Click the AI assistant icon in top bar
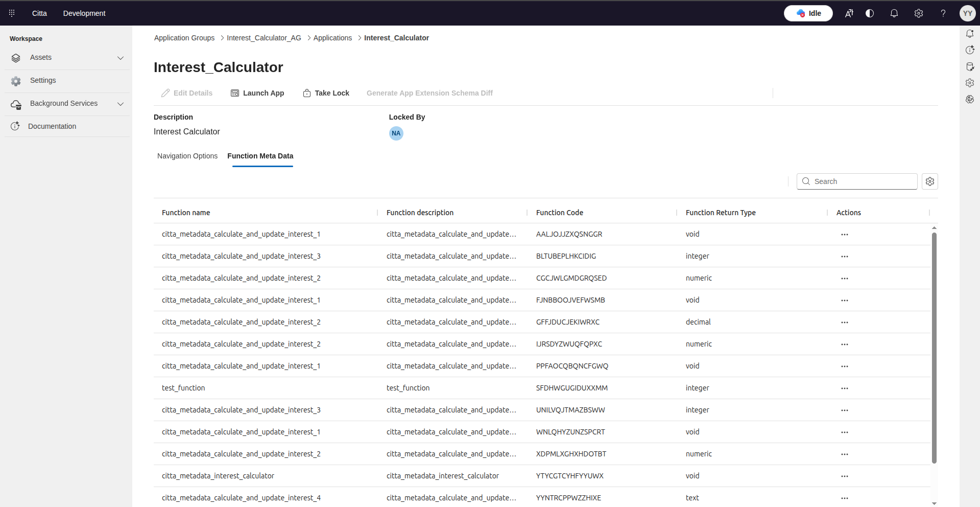 [x=849, y=13]
